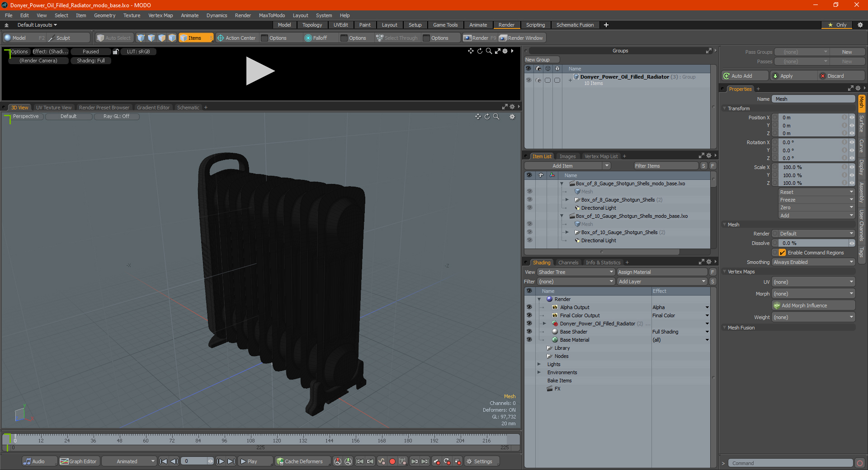Click red record keyframe button

pos(392,461)
